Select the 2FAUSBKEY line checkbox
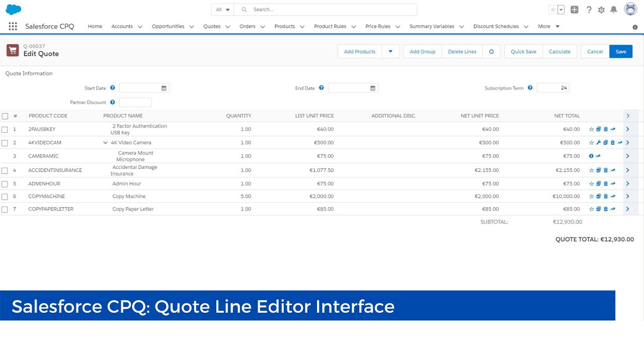The image size is (644, 362). point(5,130)
